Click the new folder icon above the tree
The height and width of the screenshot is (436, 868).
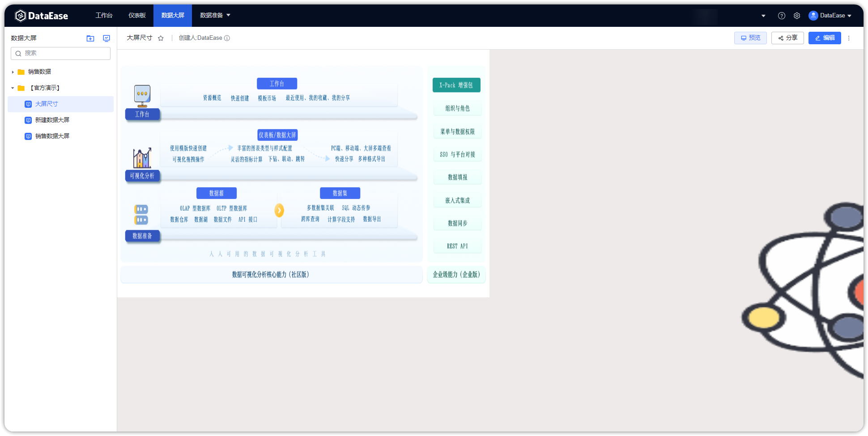[90, 38]
